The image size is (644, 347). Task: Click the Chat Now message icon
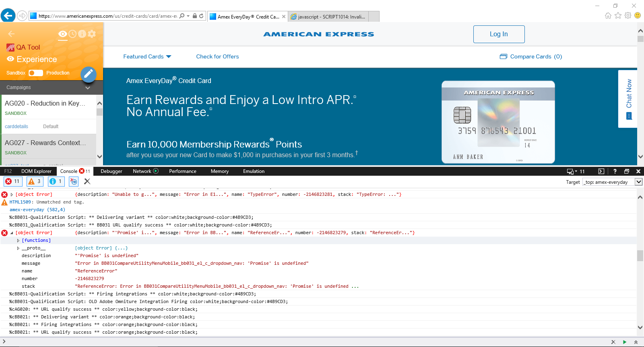click(x=629, y=116)
